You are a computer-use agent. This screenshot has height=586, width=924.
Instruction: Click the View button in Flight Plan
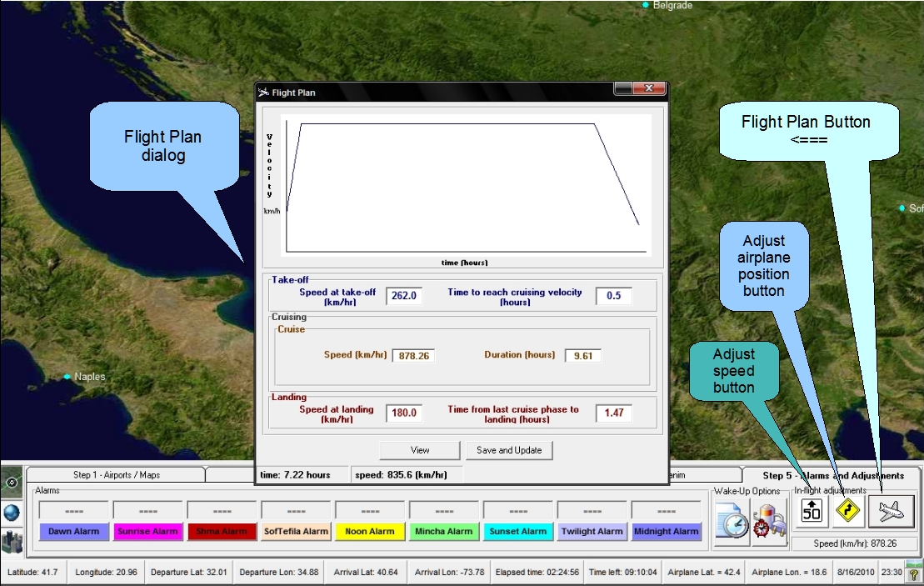tap(420, 450)
